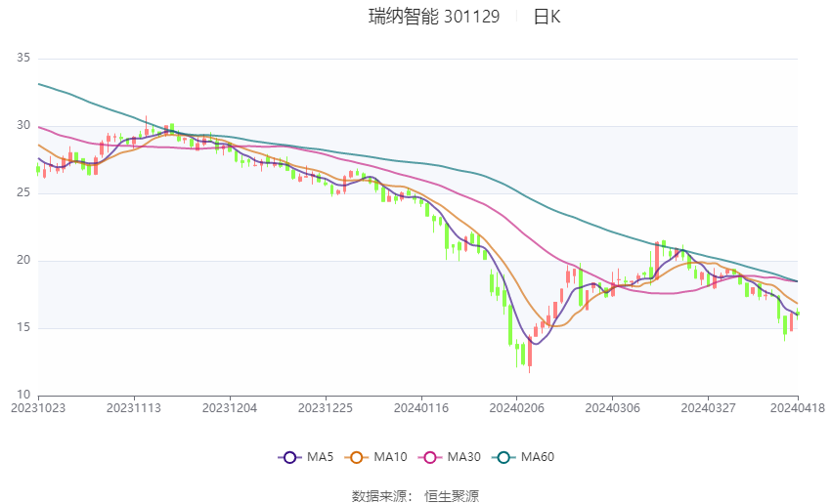Screen dimensions: 831x504
Task: Hide the MA30 series via its label
Action: tap(463, 457)
